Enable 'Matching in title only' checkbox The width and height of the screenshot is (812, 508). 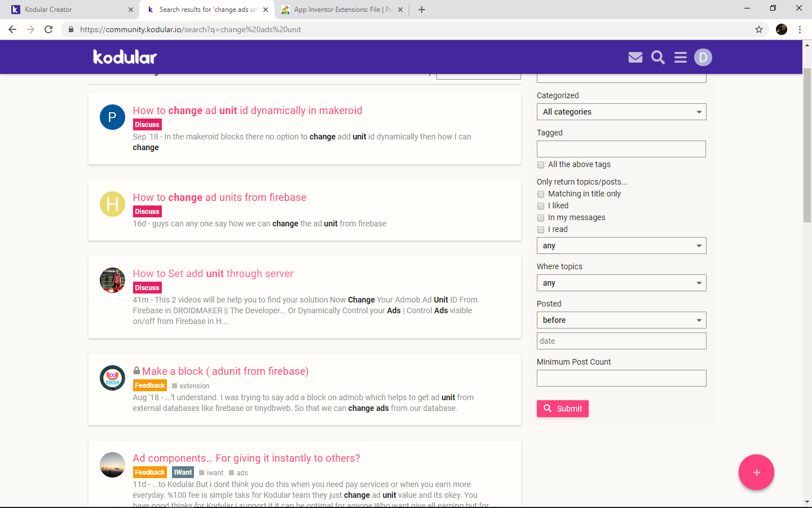point(541,194)
